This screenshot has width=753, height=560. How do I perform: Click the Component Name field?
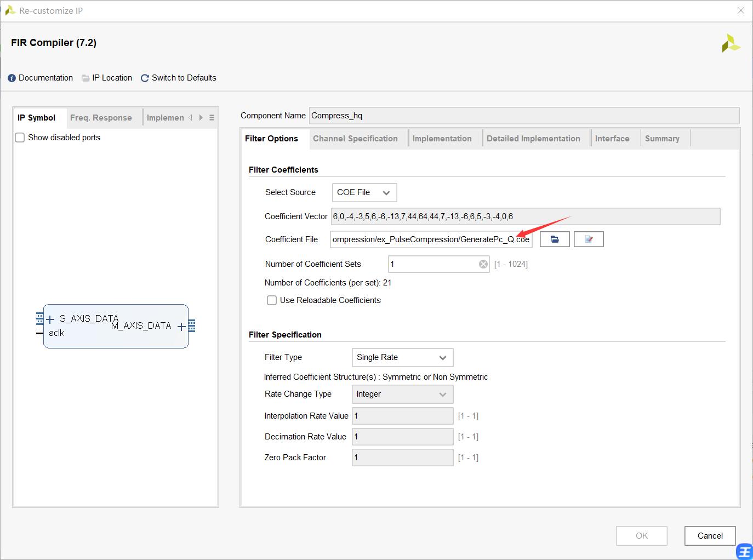[x=524, y=116]
